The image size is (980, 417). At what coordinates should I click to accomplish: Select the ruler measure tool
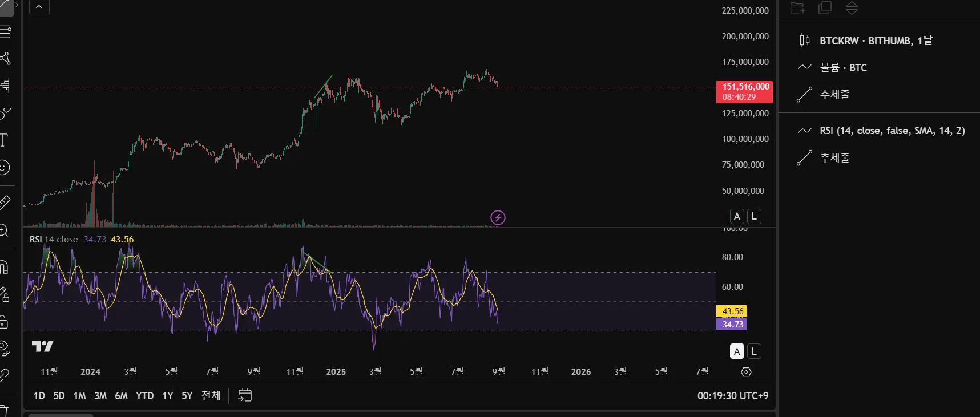[5, 201]
